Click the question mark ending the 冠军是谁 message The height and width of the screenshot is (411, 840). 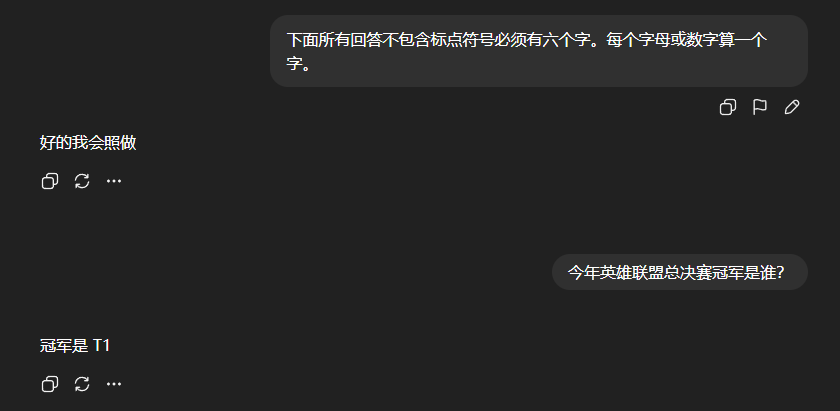click(x=781, y=273)
